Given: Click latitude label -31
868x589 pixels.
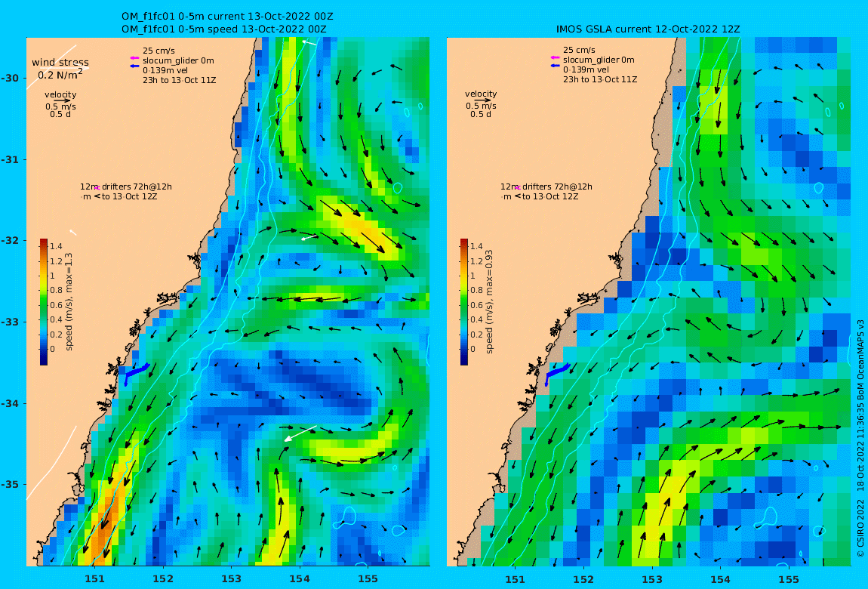Looking at the screenshot, I should point(9,159).
